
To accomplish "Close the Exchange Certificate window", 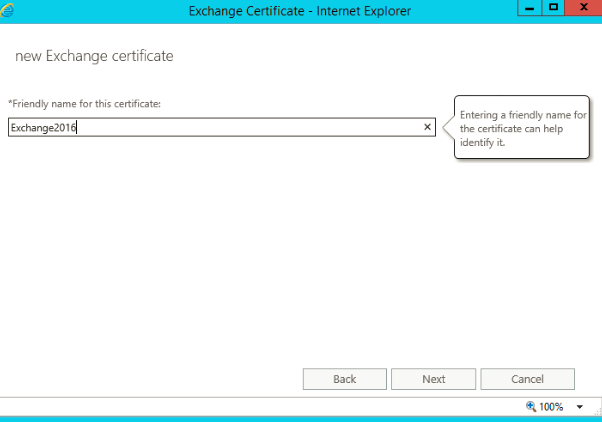I will point(582,9).
